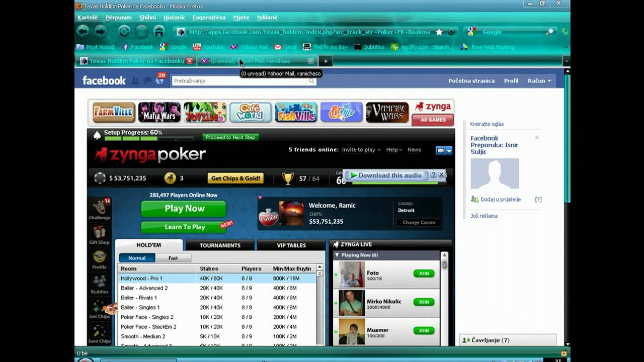Select the Normal speed toggle

137,258
